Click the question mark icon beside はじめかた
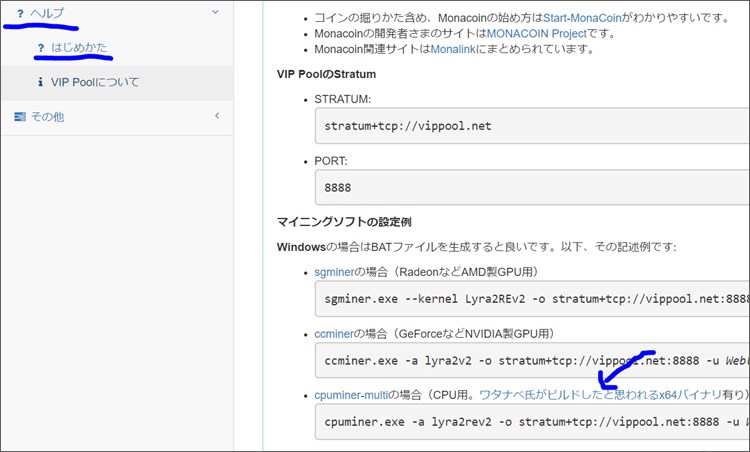This screenshot has width=750, height=452. point(41,48)
